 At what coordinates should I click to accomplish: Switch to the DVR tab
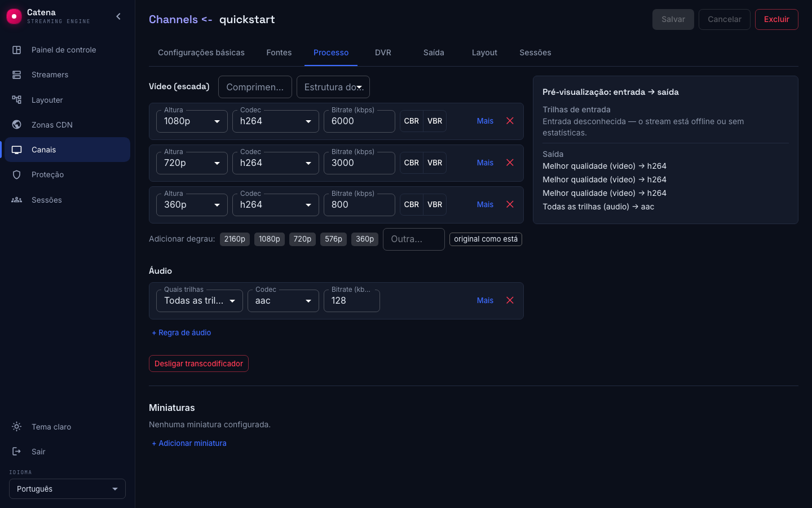coord(383,52)
